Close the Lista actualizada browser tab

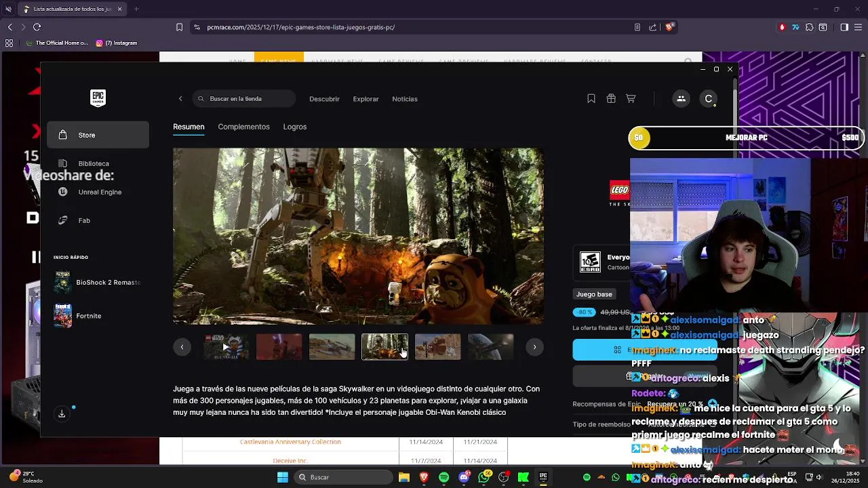[x=119, y=9]
